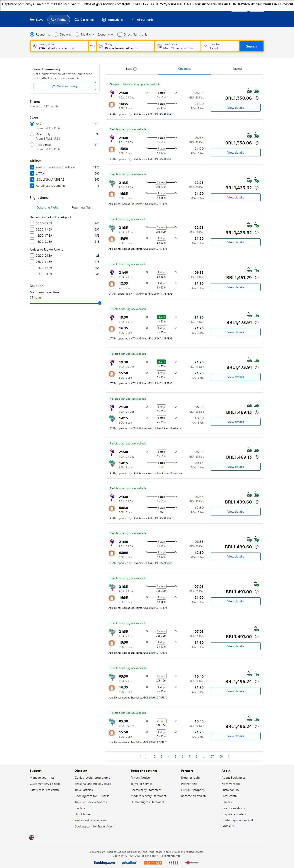The width and height of the screenshot is (294, 868).
Task: Switch to the Returning flight tab
Action: coord(82,208)
